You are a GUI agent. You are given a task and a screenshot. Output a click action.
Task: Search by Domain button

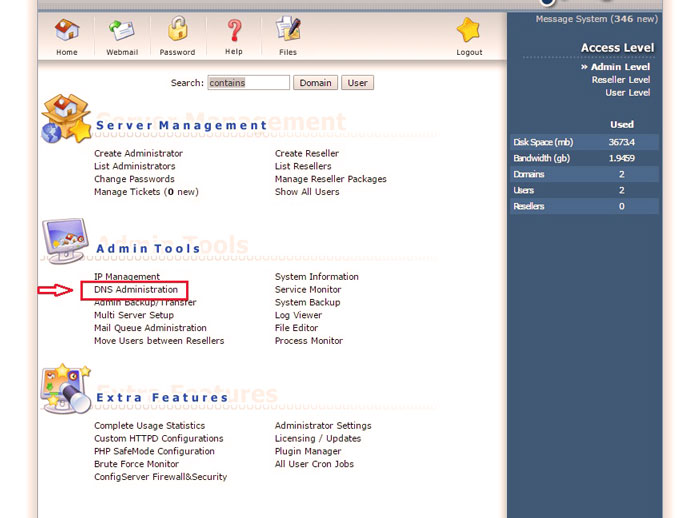pos(315,83)
